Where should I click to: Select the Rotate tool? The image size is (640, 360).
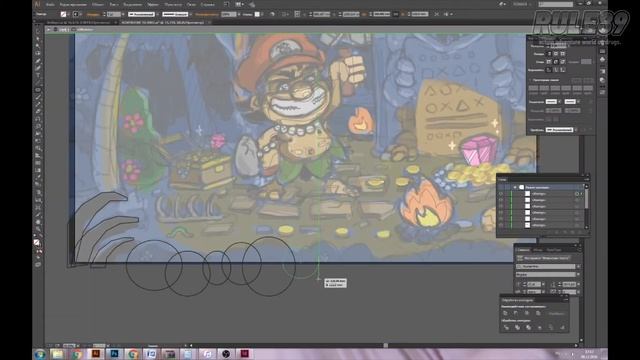point(38,119)
